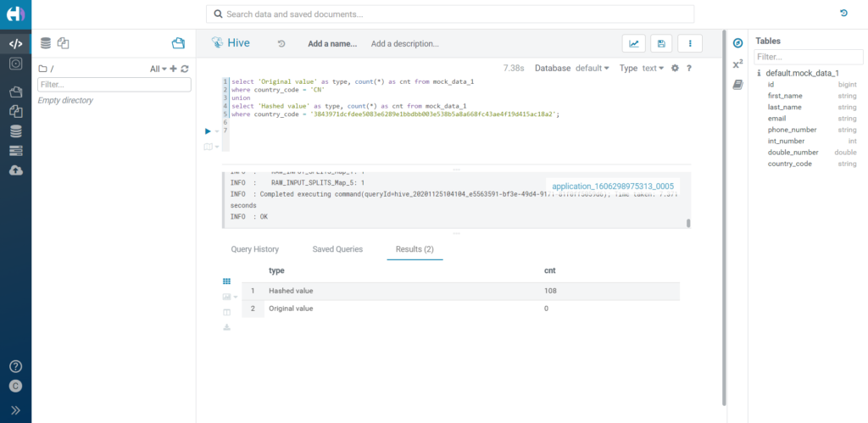Open the Help question mark icon
The width and height of the screenshot is (868, 423).
(15, 366)
